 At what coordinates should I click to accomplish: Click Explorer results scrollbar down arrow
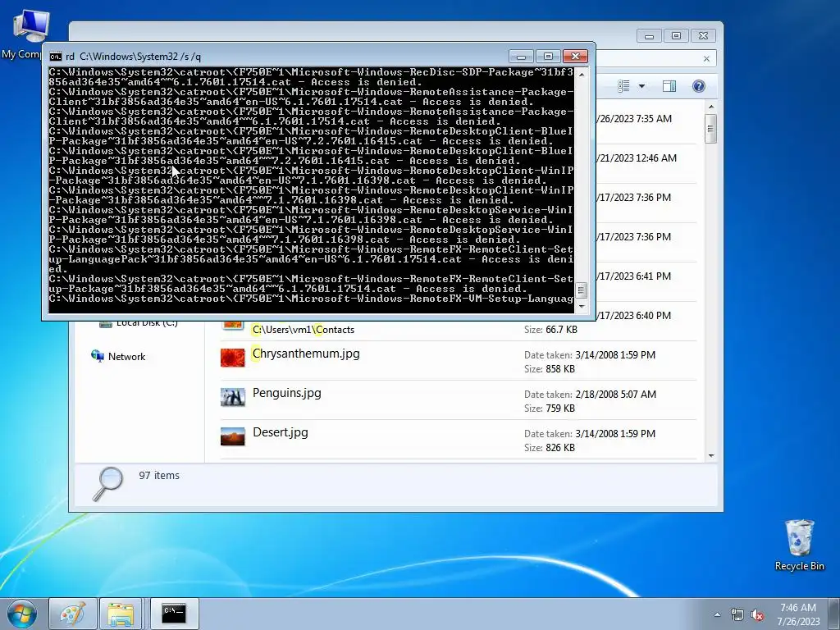(711, 456)
